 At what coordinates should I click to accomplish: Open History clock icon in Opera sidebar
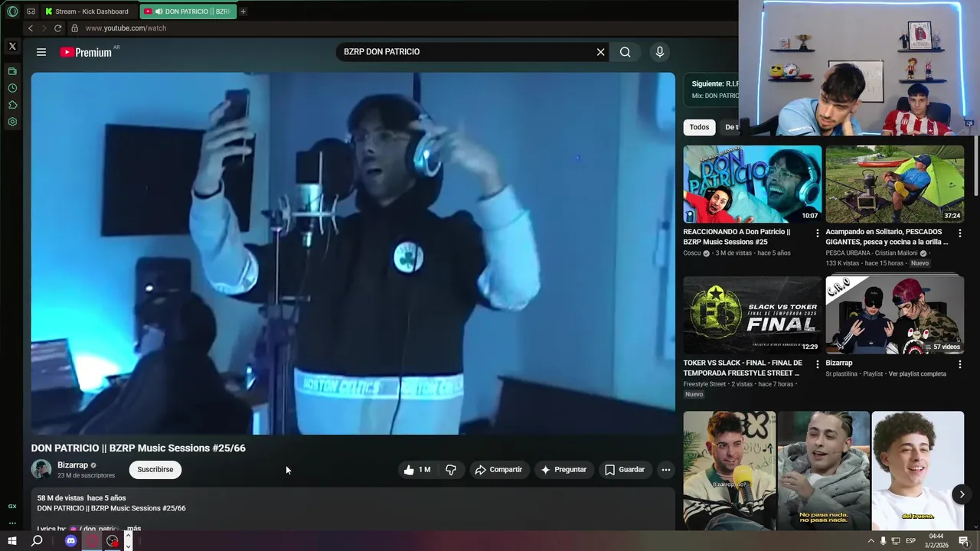pyautogui.click(x=12, y=88)
